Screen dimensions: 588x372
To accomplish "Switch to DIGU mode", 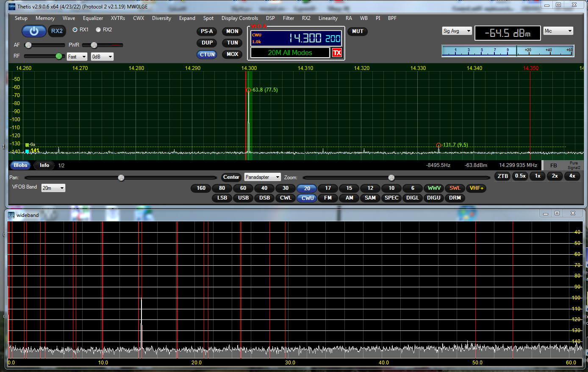I will pos(434,198).
